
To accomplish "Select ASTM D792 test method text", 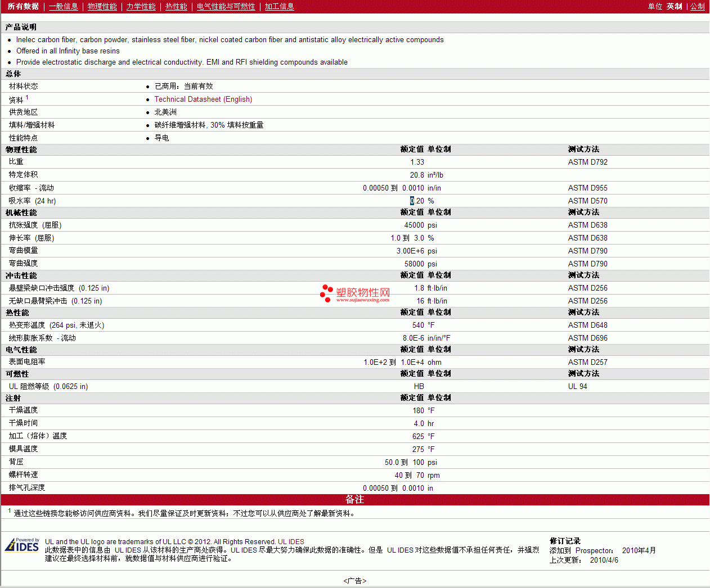I will 588,162.
